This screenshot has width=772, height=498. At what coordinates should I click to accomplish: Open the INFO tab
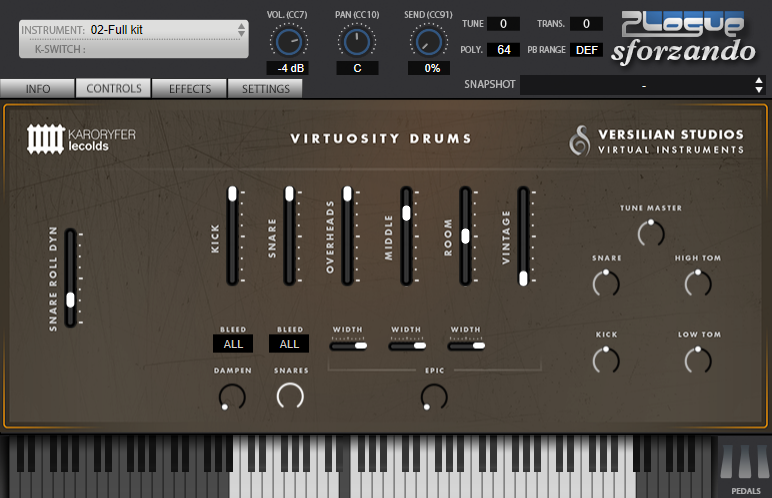pos(37,89)
